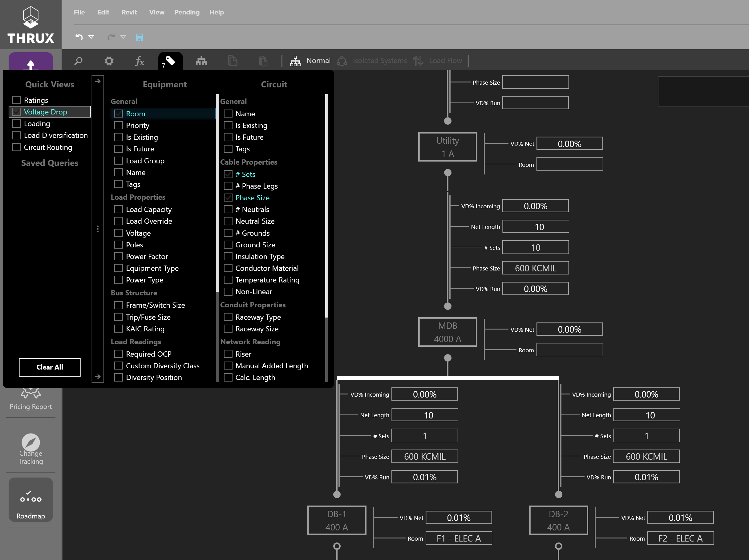Uncheck the Phase Size checkbox

point(228,198)
